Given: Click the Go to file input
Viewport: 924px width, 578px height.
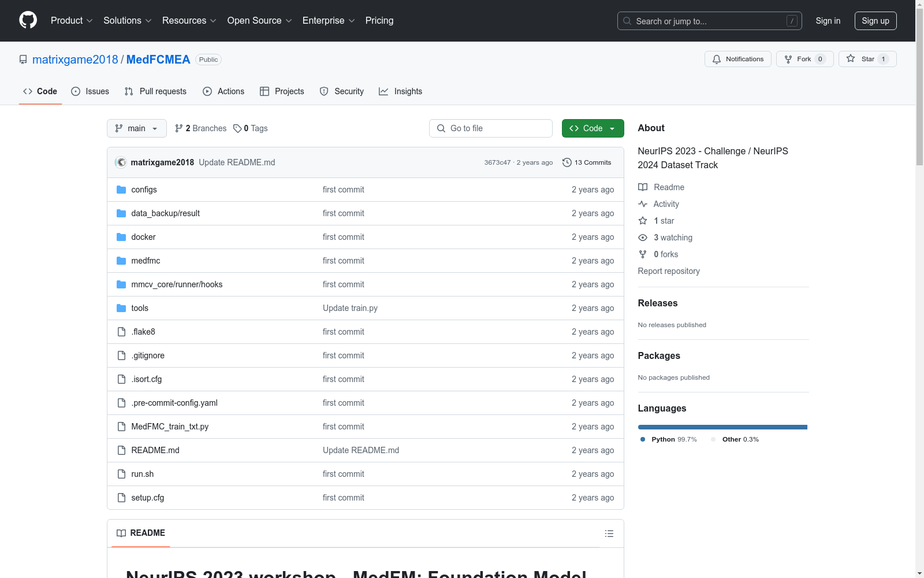Looking at the screenshot, I should [x=491, y=128].
